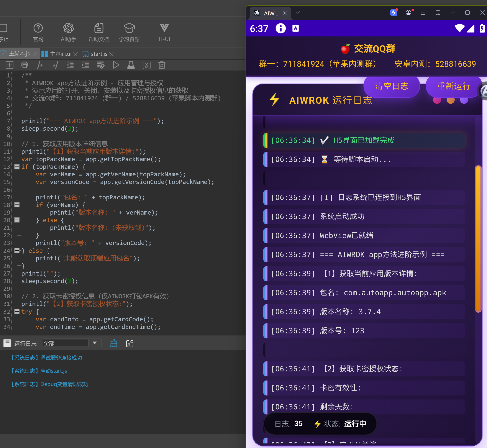This screenshot has height=448, width=487.
Task: Clear run log with broom icon
Action: (114, 343)
